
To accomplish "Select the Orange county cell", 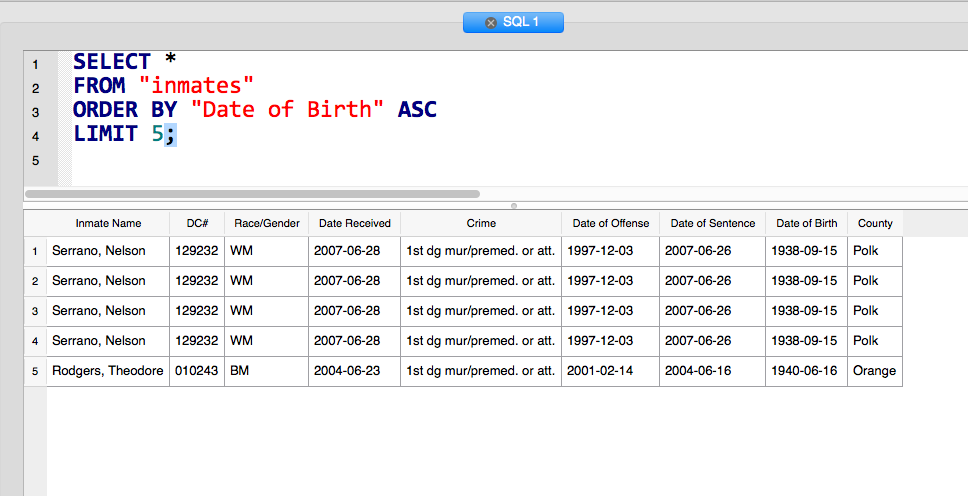I will pyautogui.click(x=875, y=371).
